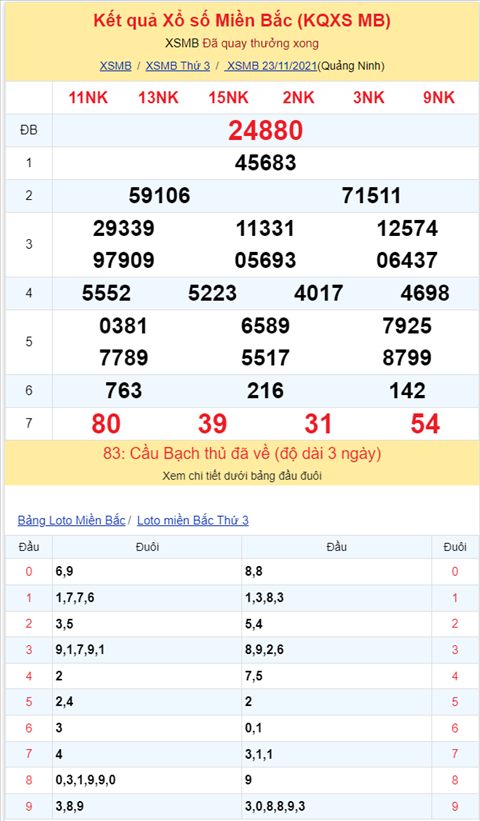Click the Cầu Bạch thủ đã về notice

click(242, 453)
